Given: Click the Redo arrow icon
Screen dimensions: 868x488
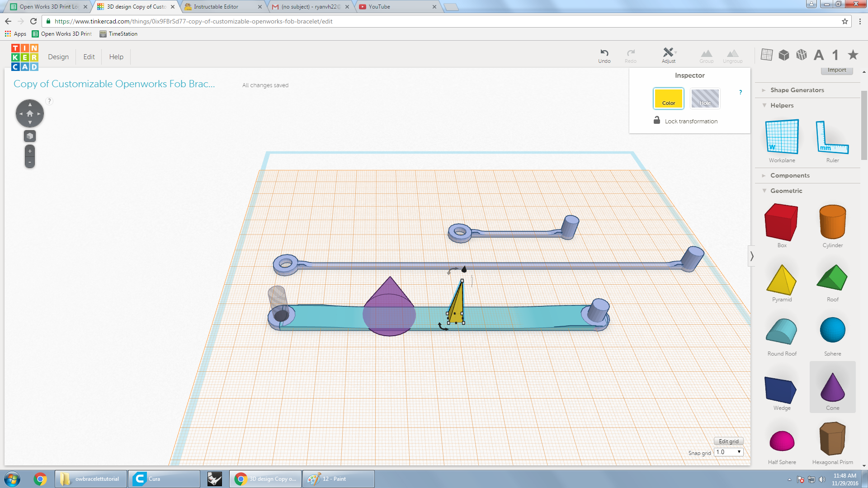Looking at the screenshot, I should pos(631,53).
